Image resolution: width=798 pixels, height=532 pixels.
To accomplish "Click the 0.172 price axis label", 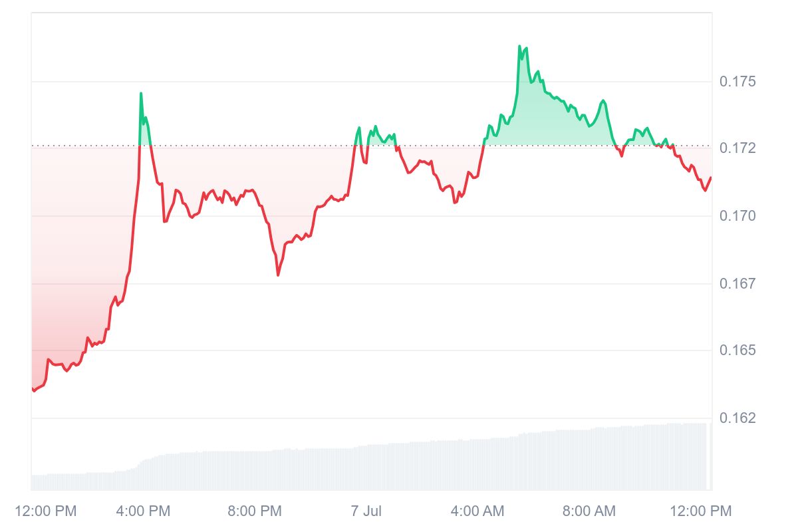I will (737, 148).
